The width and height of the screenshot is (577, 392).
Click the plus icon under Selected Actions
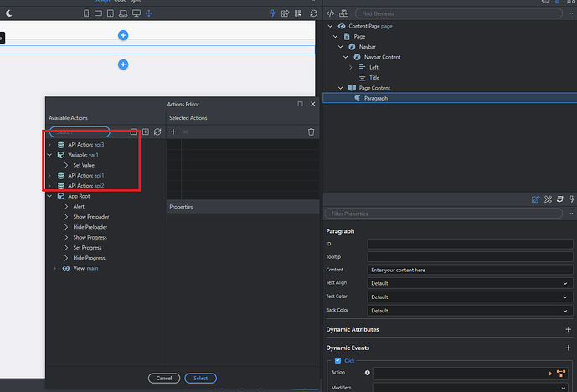tap(173, 132)
